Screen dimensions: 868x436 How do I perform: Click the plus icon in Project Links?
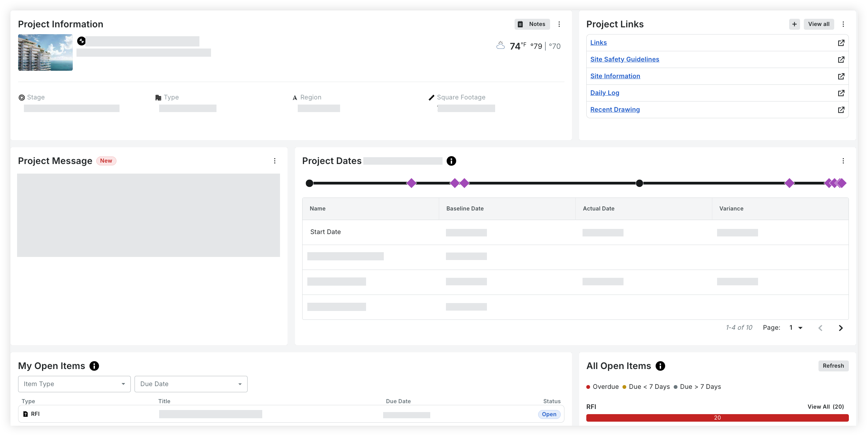[x=794, y=24]
